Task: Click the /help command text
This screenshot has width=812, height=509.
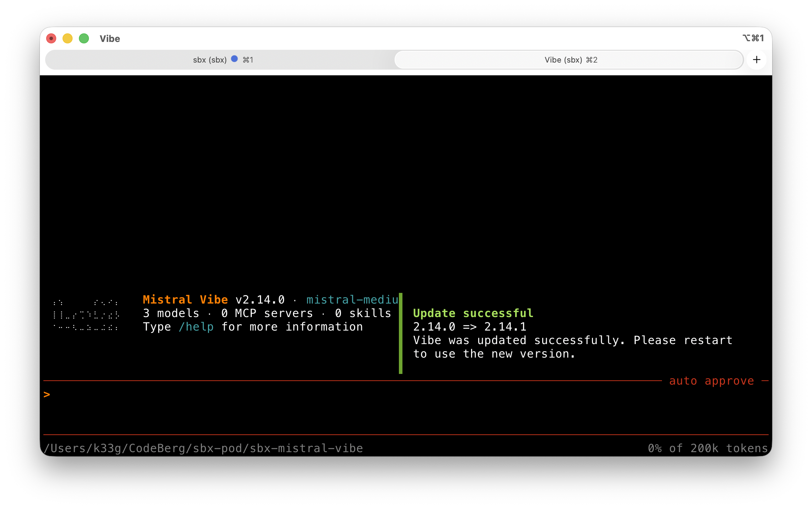Action: (196, 327)
